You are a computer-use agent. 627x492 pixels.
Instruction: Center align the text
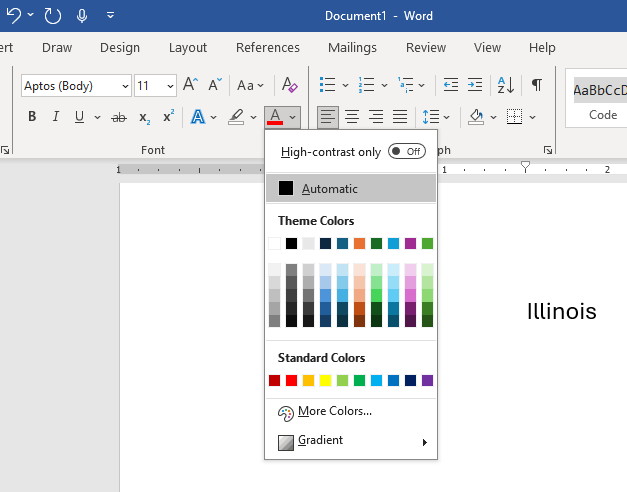pos(352,117)
